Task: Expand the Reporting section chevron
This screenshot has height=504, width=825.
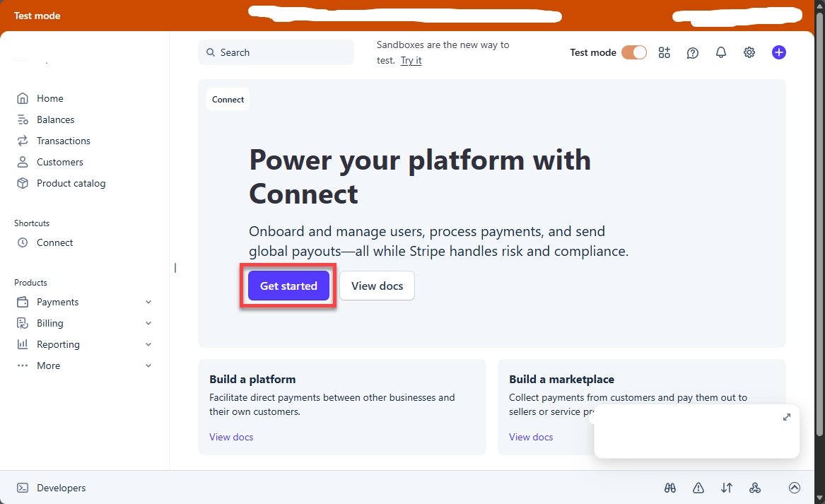Action: (x=148, y=344)
